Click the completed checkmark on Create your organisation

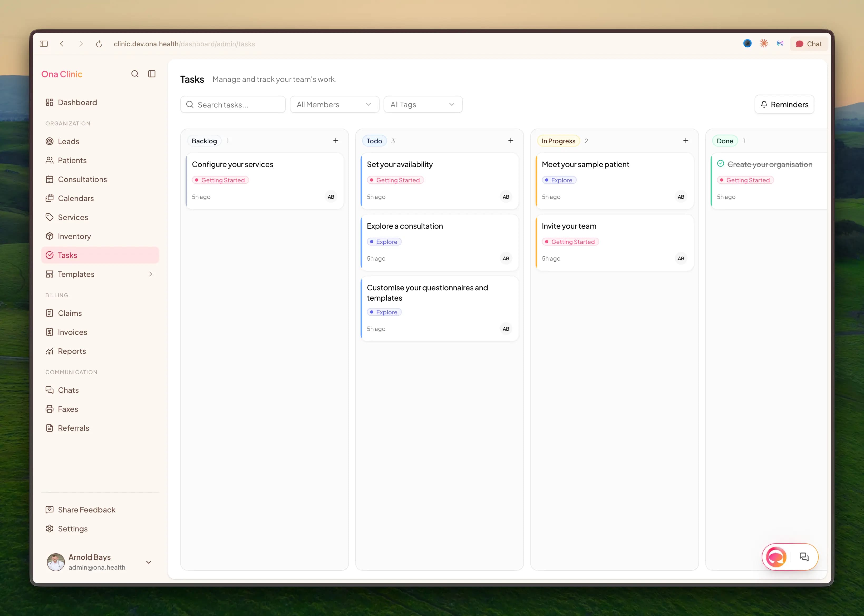[x=721, y=164]
